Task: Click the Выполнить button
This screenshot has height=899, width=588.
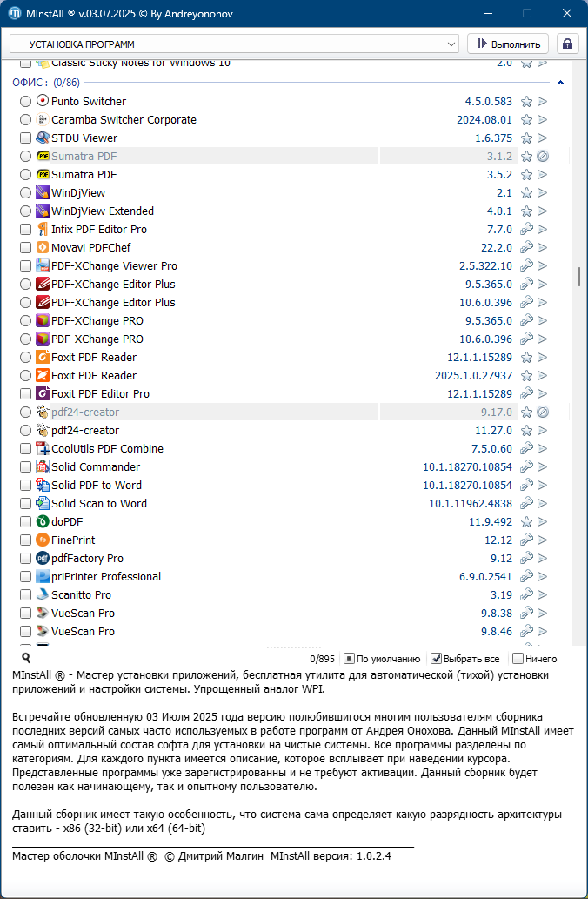Action: click(508, 44)
